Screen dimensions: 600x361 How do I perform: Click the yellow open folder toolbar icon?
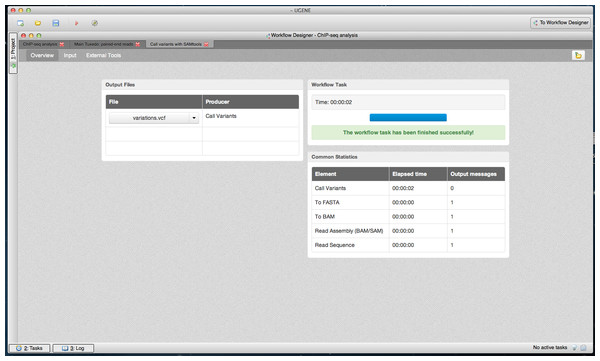tap(38, 23)
